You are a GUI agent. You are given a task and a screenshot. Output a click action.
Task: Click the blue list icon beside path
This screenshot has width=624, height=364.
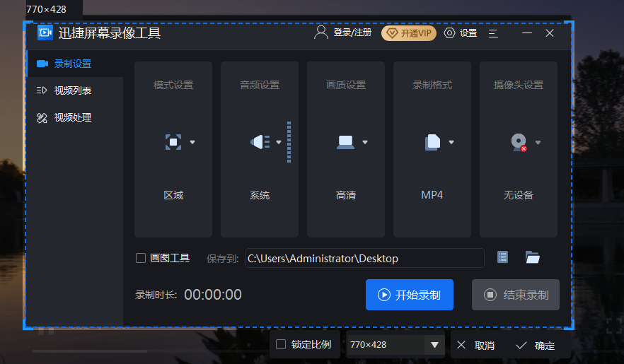[502, 257]
